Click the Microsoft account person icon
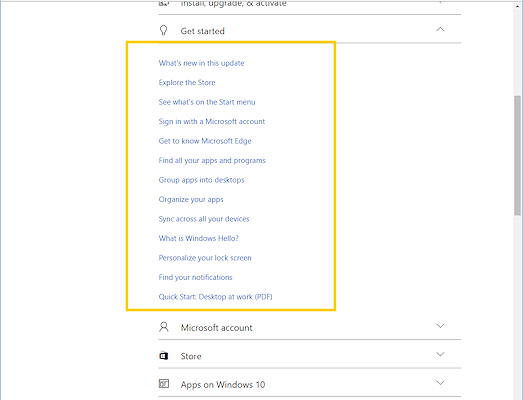Screen dimensions: 523x400 (x=164, y=327)
